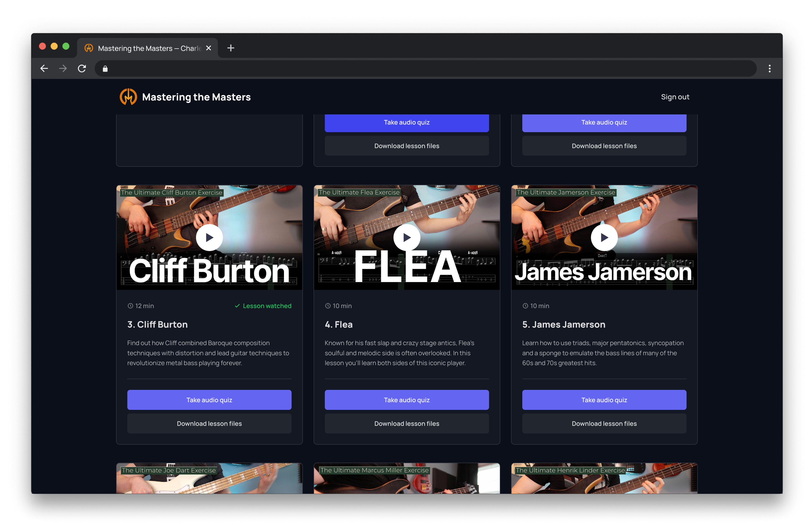
Task: Take audio quiz for James Jamerson
Action: click(604, 400)
